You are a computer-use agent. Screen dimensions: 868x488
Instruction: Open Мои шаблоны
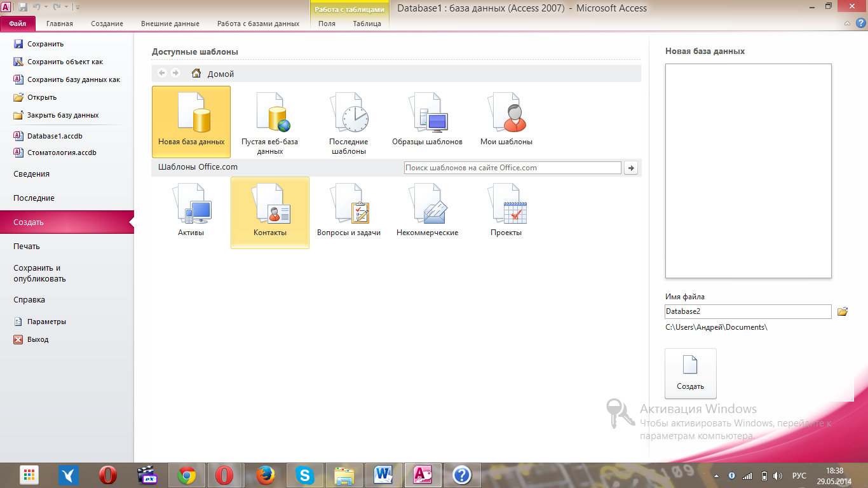pyautogui.click(x=506, y=122)
